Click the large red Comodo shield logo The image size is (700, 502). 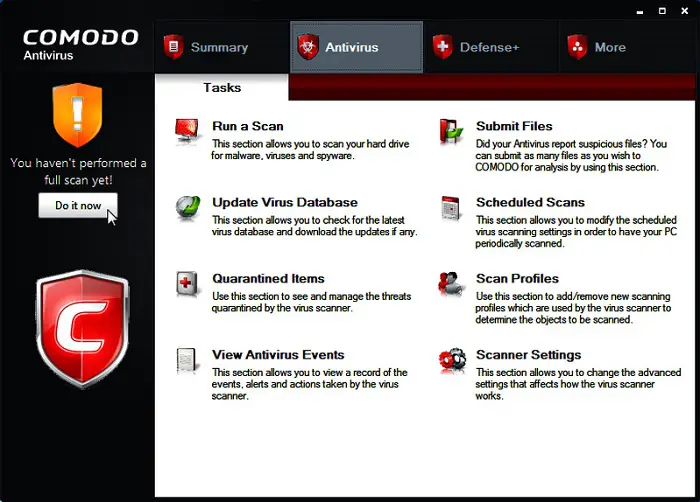pos(83,330)
